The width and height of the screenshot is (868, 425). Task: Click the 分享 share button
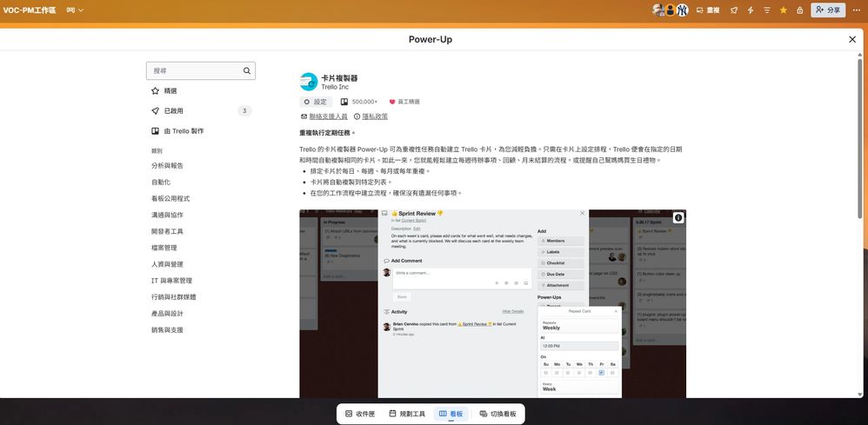[828, 10]
